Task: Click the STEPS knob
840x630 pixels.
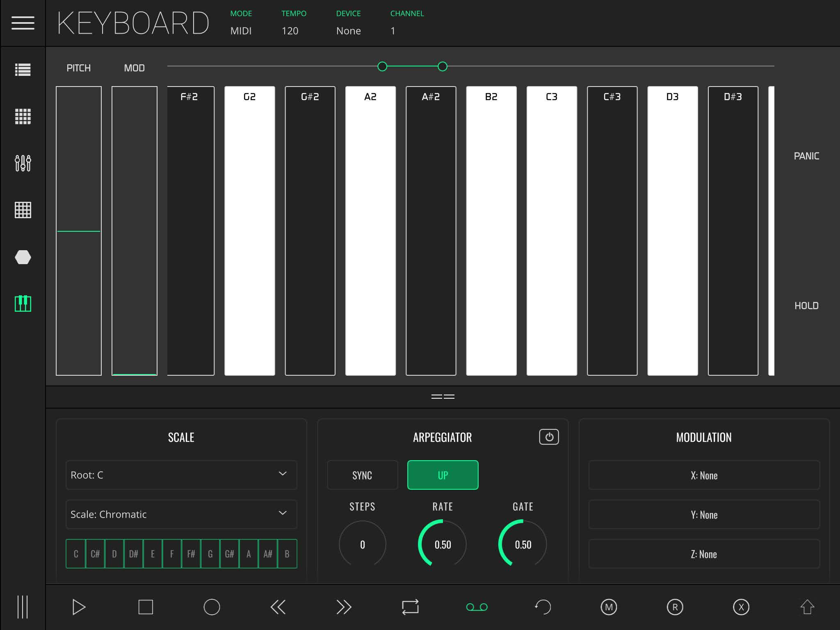Action: (362, 544)
